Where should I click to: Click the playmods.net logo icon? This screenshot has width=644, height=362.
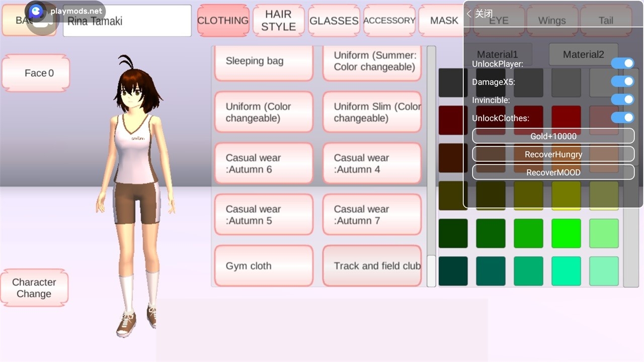click(36, 11)
